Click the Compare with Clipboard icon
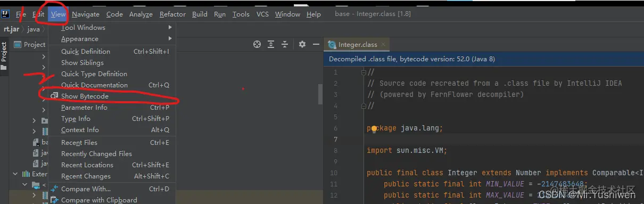Screen dimensions: 644x204 click(54, 200)
